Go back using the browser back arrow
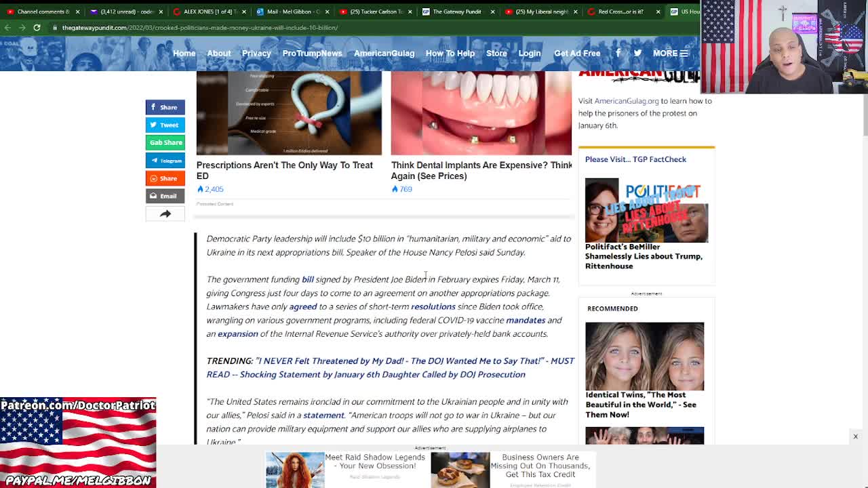 point(7,28)
